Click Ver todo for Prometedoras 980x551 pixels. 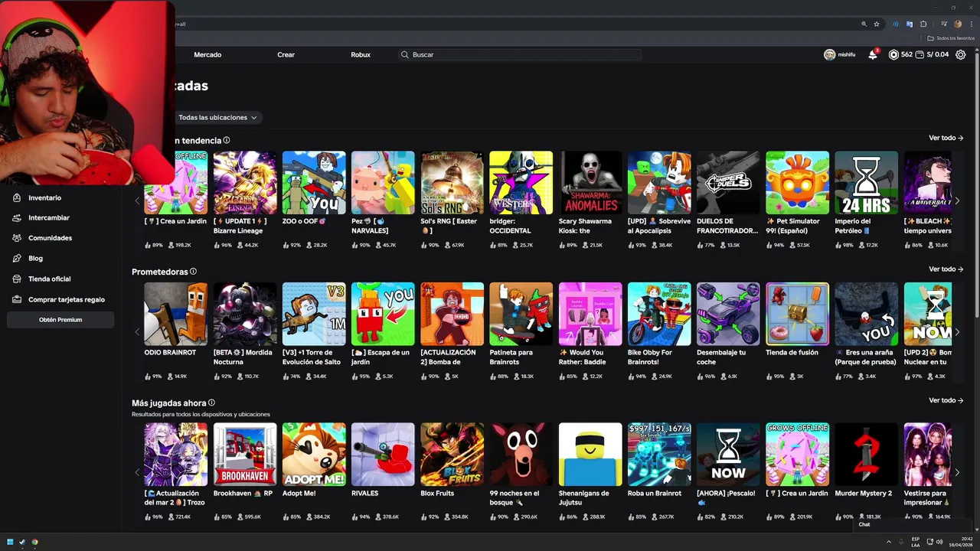(x=946, y=269)
